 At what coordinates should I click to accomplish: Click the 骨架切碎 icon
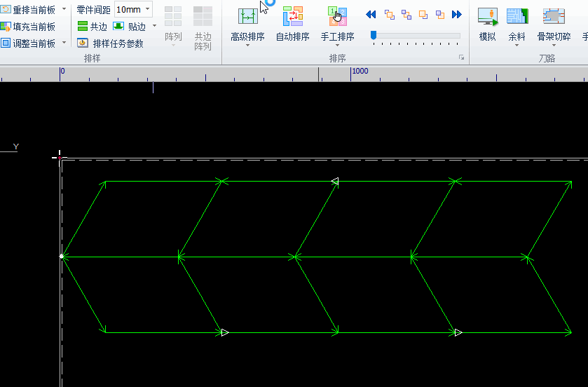(x=554, y=15)
